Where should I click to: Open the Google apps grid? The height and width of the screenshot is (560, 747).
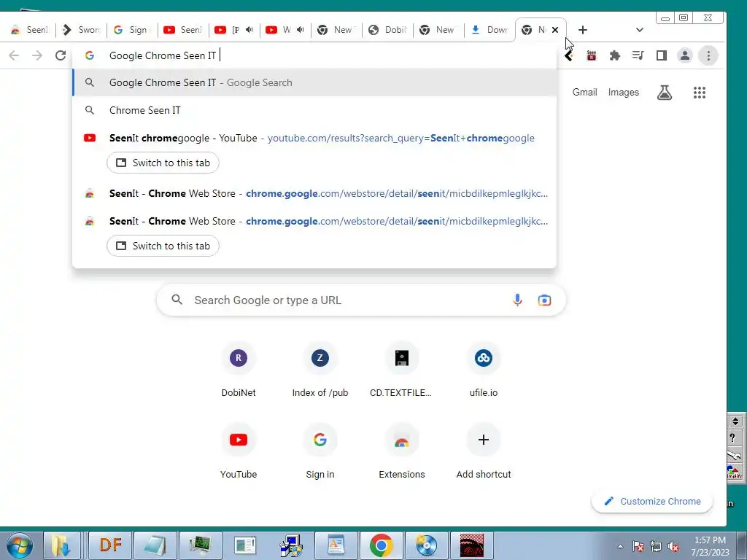point(700,93)
